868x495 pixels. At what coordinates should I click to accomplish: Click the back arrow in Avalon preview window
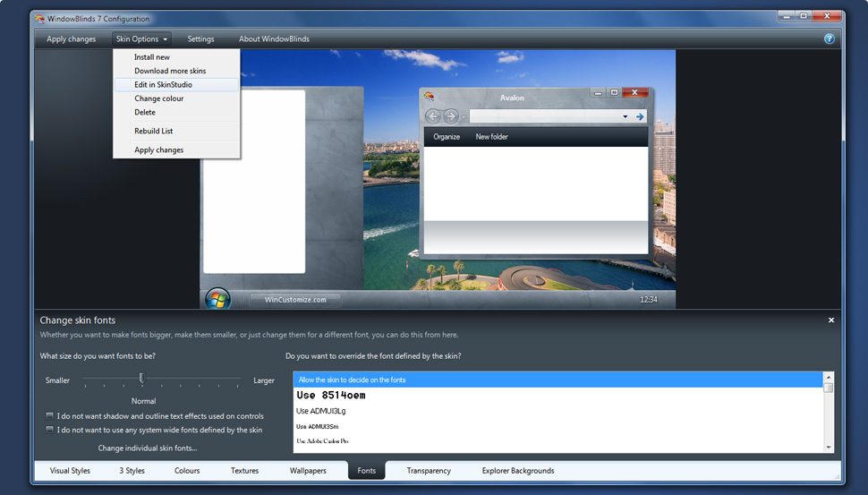point(433,116)
